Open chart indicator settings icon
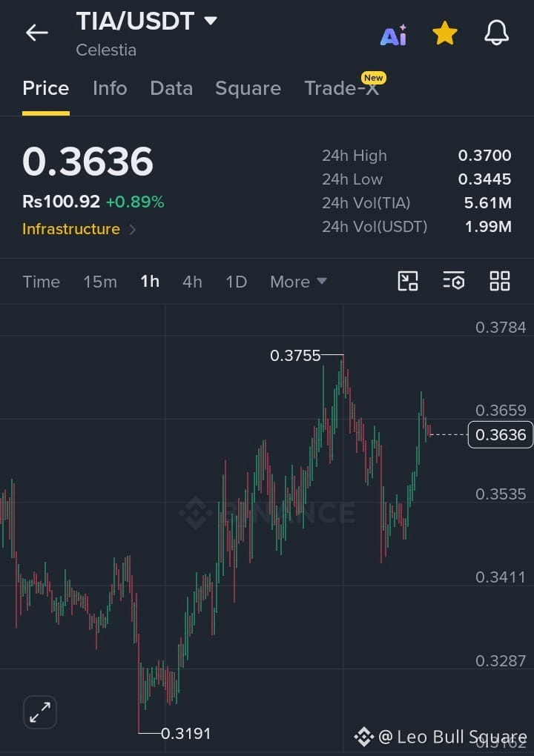 pyautogui.click(x=453, y=281)
